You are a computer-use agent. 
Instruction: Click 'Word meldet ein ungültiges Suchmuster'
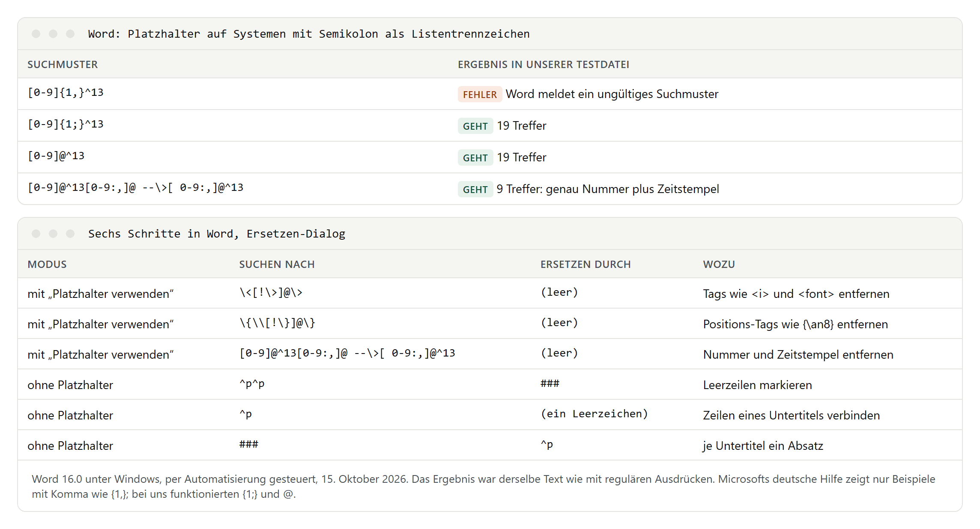pyautogui.click(x=612, y=94)
